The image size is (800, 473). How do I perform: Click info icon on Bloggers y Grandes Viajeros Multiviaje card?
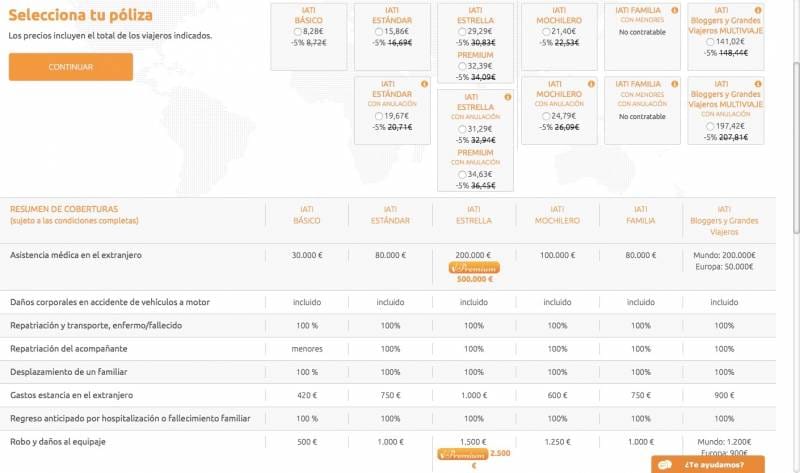(x=758, y=10)
